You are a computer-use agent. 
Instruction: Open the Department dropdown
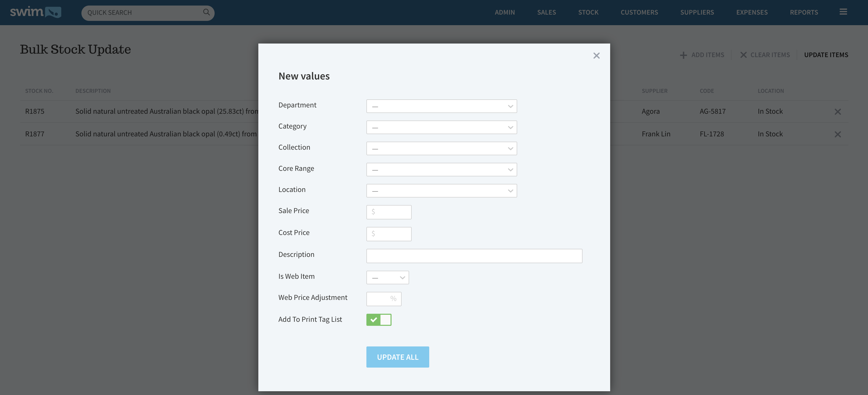tap(441, 106)
